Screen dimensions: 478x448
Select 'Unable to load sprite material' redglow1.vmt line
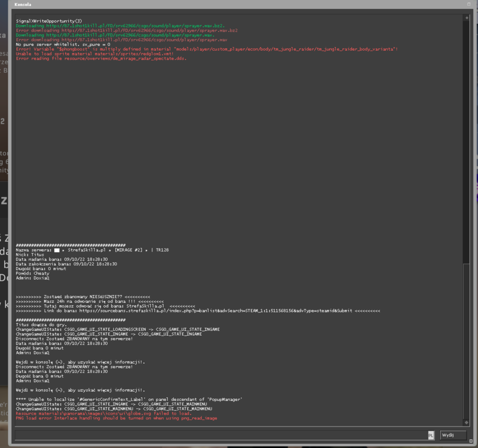tap(95, 54)
